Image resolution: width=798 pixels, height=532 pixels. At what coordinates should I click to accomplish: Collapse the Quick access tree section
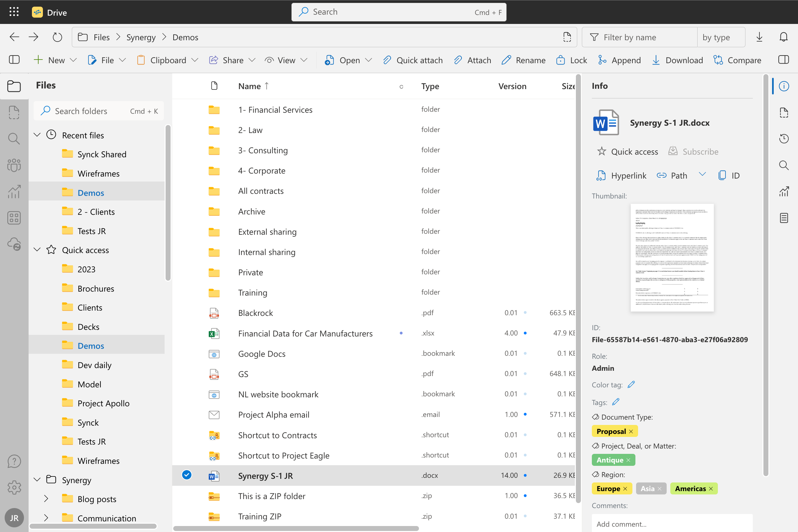coord(37,250)
